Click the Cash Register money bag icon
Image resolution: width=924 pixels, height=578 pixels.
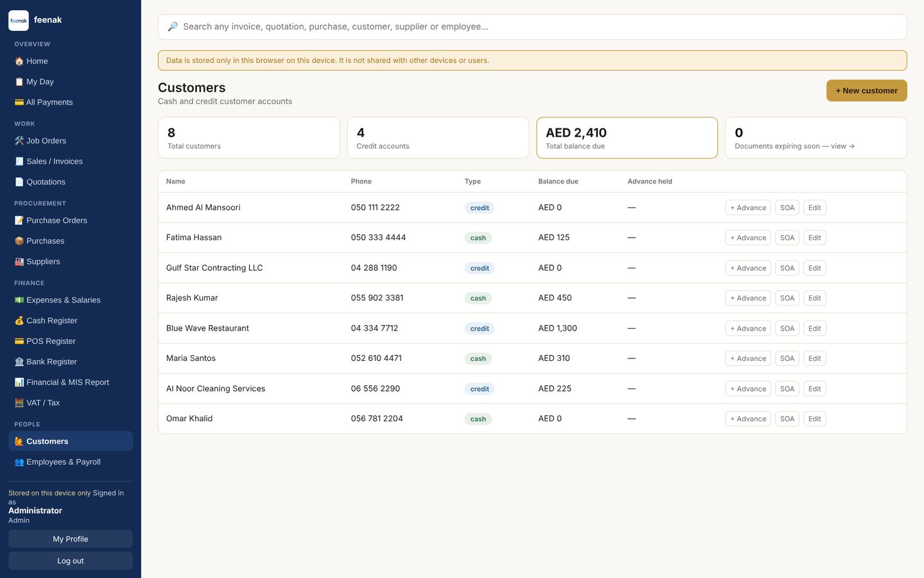tap(19, 320)
